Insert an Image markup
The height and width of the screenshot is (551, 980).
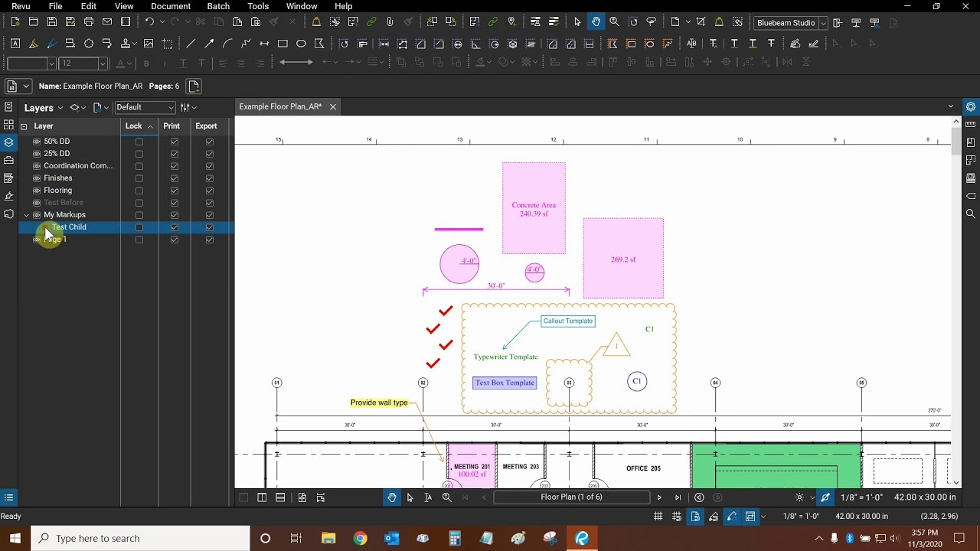pyautogui.click(x=149, y=44)
